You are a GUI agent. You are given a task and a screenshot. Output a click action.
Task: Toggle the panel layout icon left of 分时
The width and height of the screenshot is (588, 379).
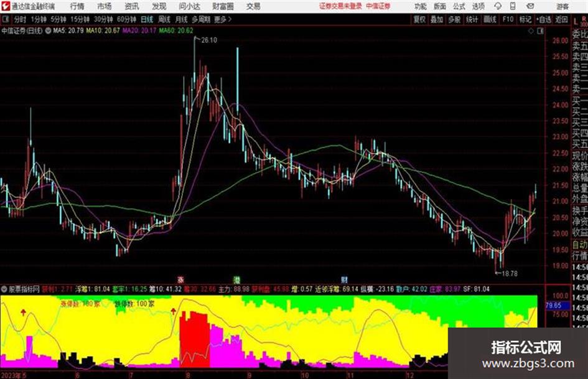click(5, 19)
